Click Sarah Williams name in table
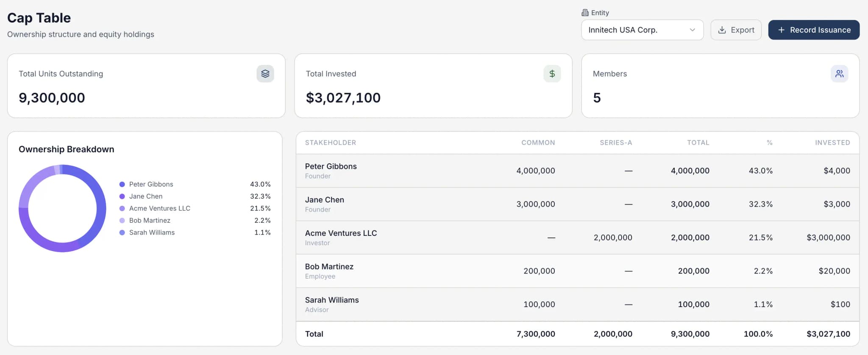This screenshot has height=355, width=868. 331,300
